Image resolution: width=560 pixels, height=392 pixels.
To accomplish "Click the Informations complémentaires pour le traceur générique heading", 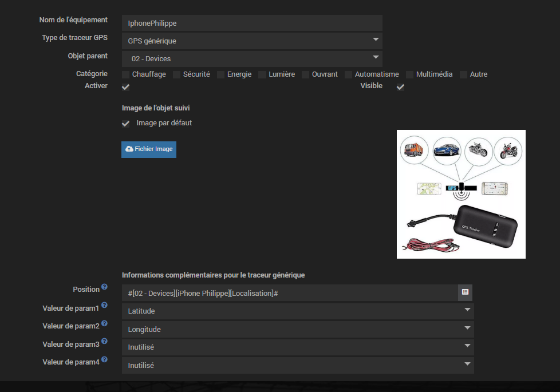I will pos(213,275).
